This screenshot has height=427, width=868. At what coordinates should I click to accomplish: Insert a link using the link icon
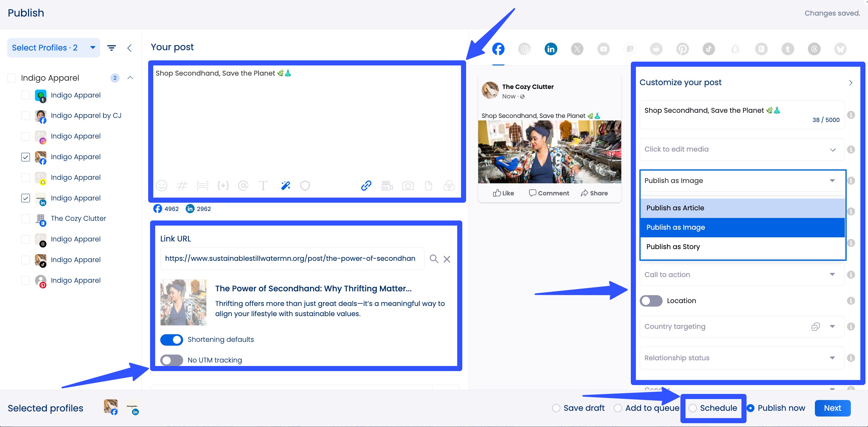coord(366,186)
